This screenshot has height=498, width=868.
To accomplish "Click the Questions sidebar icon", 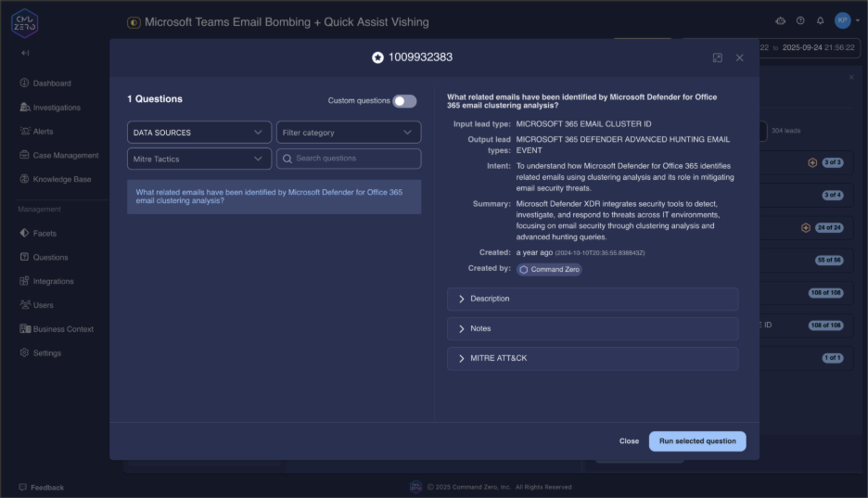I will tap(24, 257).
